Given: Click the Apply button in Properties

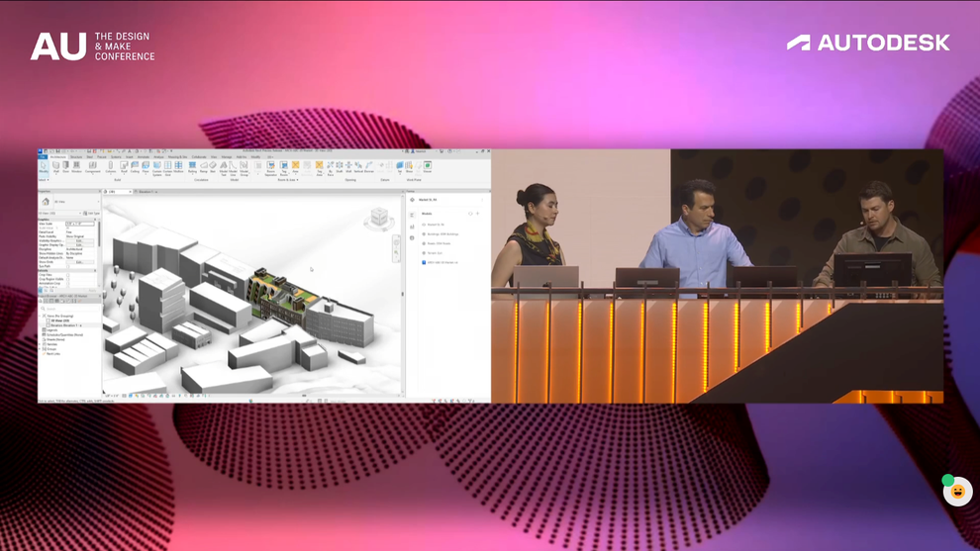Looking at the screenshot, I should point(92,291).
